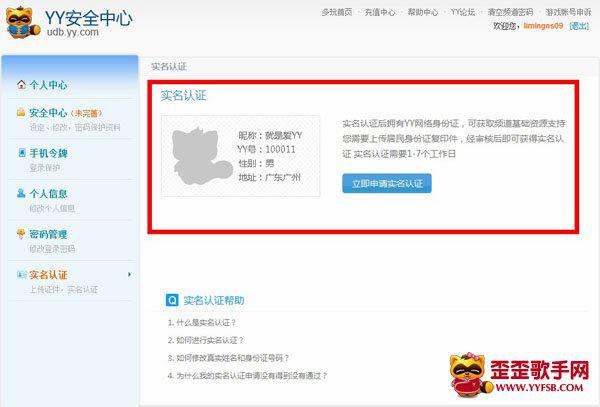Open the 帮助中心 top link
The width and height of the screenshot is (600, 407).
422,12
